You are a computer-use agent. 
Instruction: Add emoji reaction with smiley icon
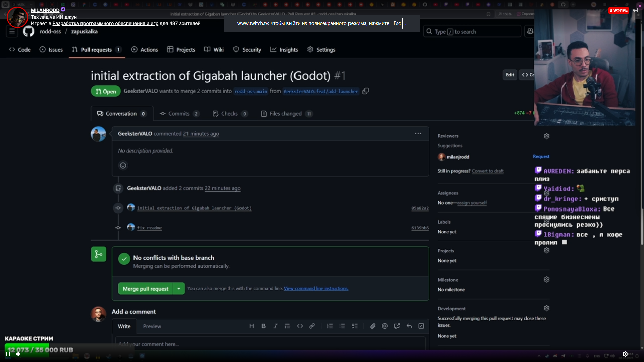click(123, 165)
